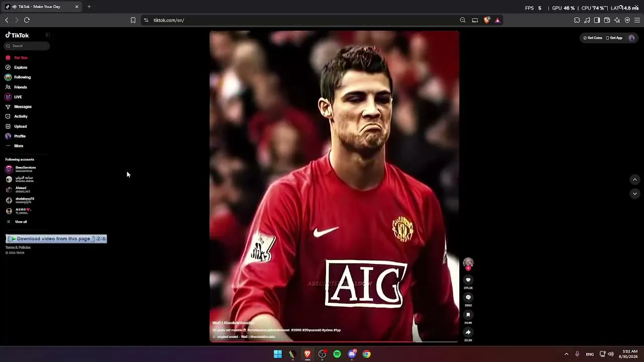Viewport: 644px width, 362px height.
Task: Reload the TikTok page
Action: (27, 20)
